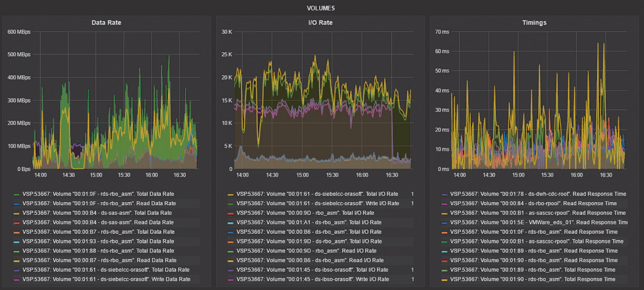Image resolution: width=644 pixels, height=290 pixels.
Task: Click legend entry "00:01:A1" ds-rbo_asm Total I/O Rate
Action: [x=309, y=222]
